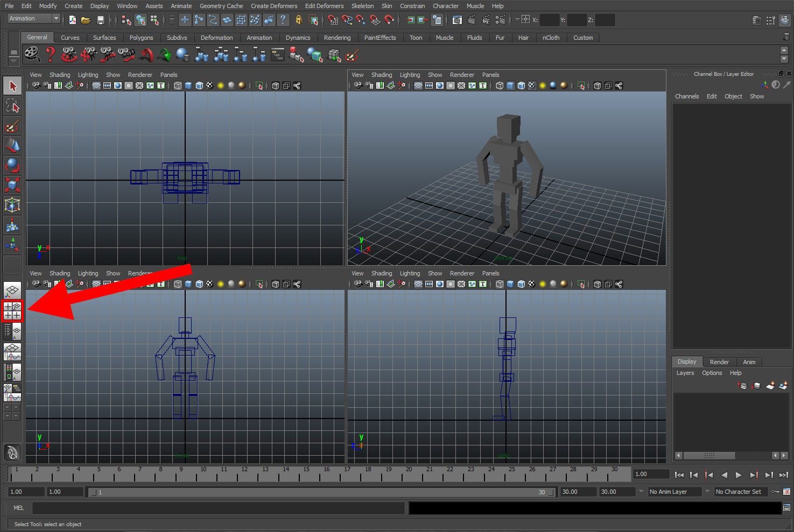Create a new display layer
Image resolution: width=794 pixels, height=532 pixels.
(770, 386)
